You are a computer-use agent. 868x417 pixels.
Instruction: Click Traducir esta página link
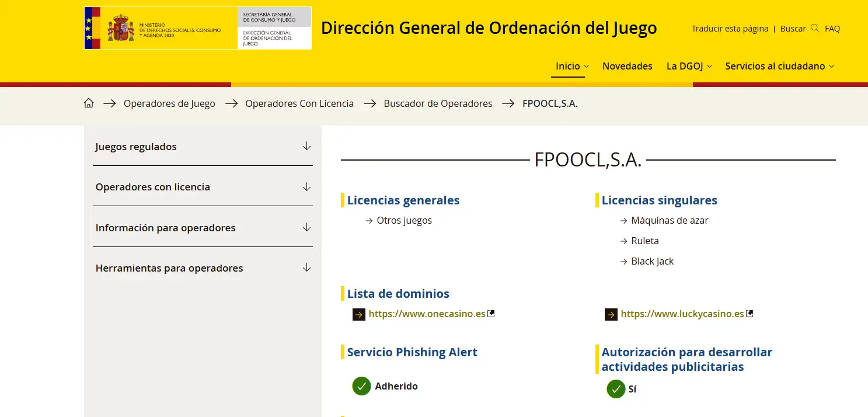point(730,29)
